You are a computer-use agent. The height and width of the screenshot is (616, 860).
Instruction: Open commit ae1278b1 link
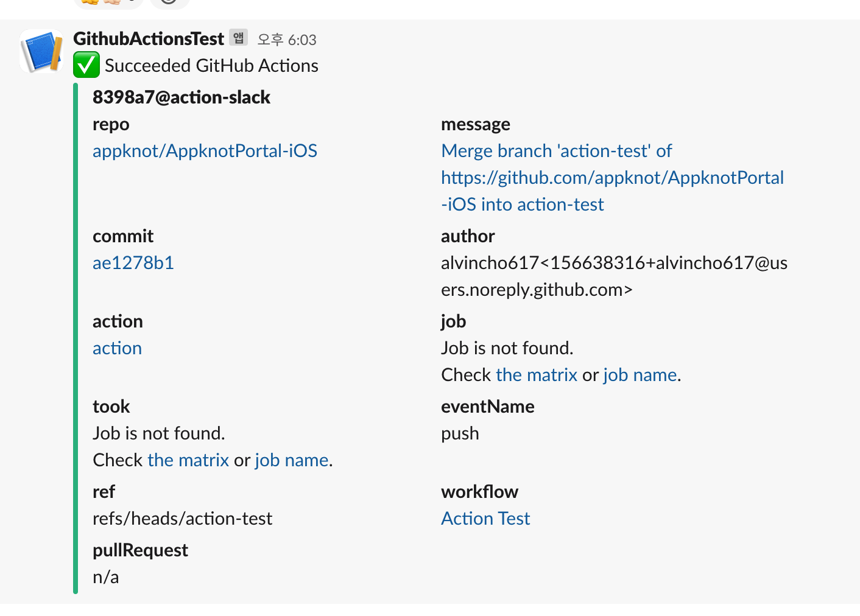pyautogui.click(x=133, y=263)
